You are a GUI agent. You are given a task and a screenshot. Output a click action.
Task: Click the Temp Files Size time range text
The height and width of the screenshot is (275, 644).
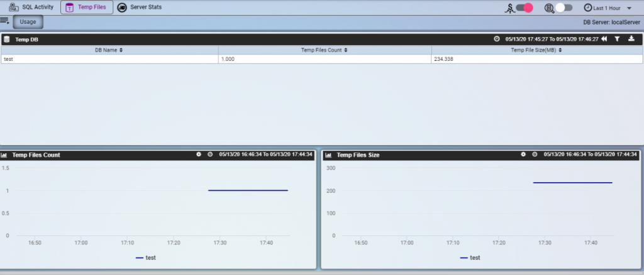pos(590,154)
